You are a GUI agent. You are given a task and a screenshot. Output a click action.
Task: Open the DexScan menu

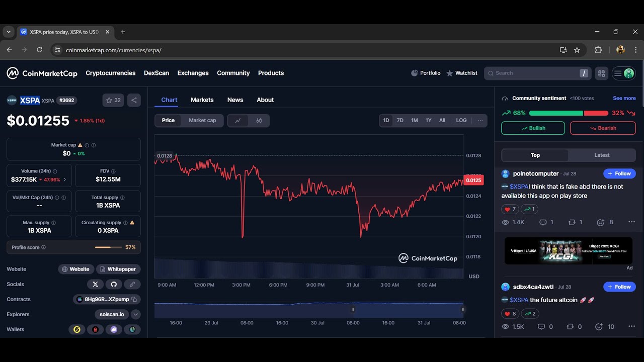[156, 73]
